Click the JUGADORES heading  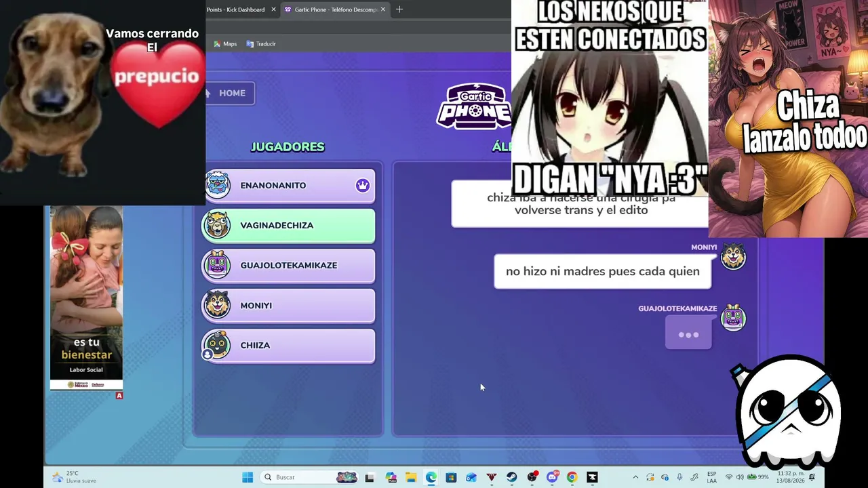(288, 147)
